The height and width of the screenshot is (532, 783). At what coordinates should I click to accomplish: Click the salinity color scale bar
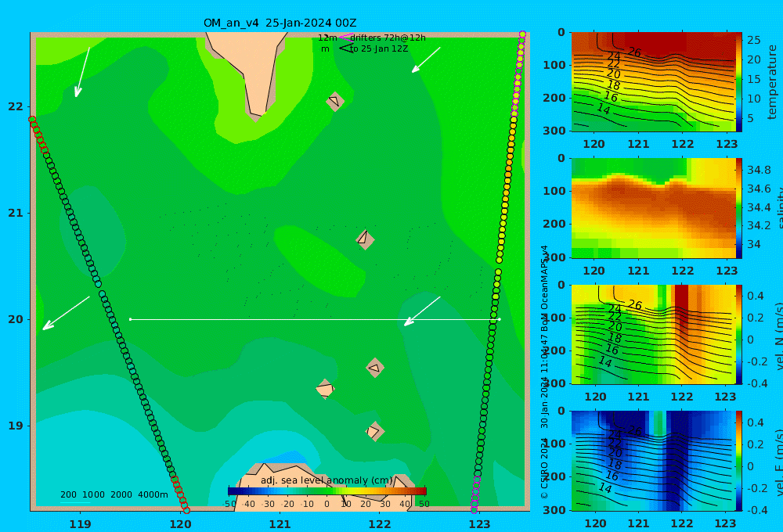[739, 208]
